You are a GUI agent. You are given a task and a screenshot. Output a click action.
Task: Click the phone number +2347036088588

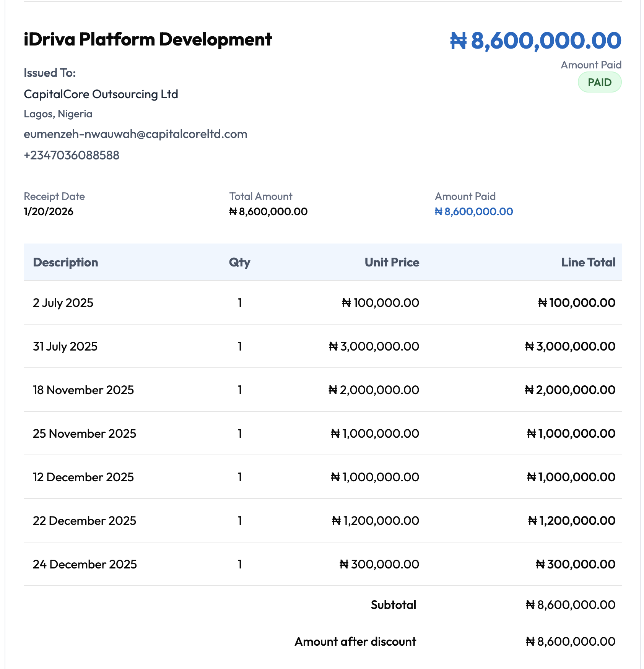tap(72, 155)
